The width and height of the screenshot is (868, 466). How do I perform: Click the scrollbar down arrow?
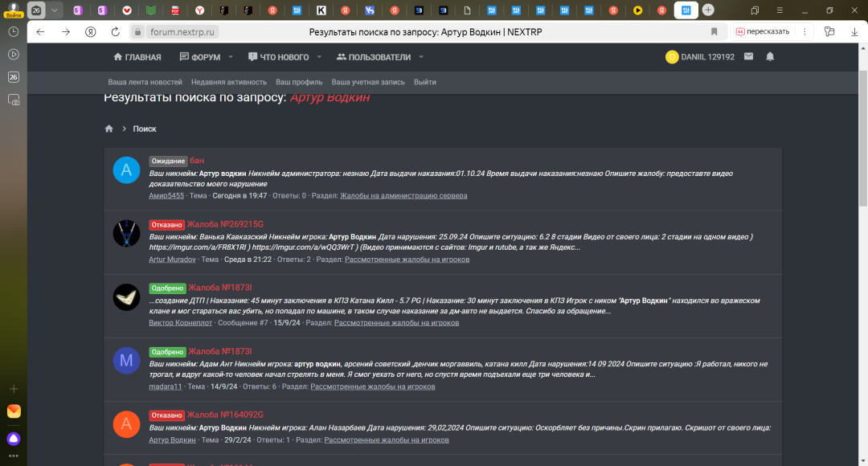pyautogui.click(x=862, y=460)
